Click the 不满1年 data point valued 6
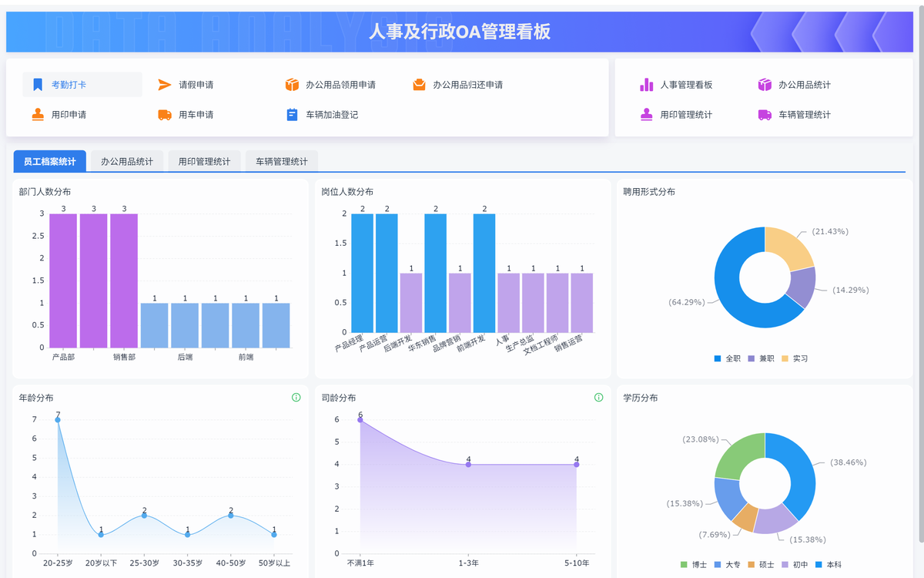 pyautogui.click(x=360, y=420)
